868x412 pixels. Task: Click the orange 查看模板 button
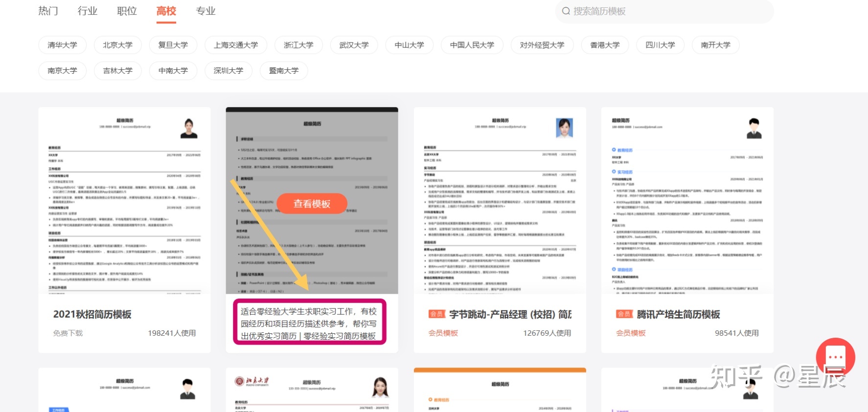312,203
